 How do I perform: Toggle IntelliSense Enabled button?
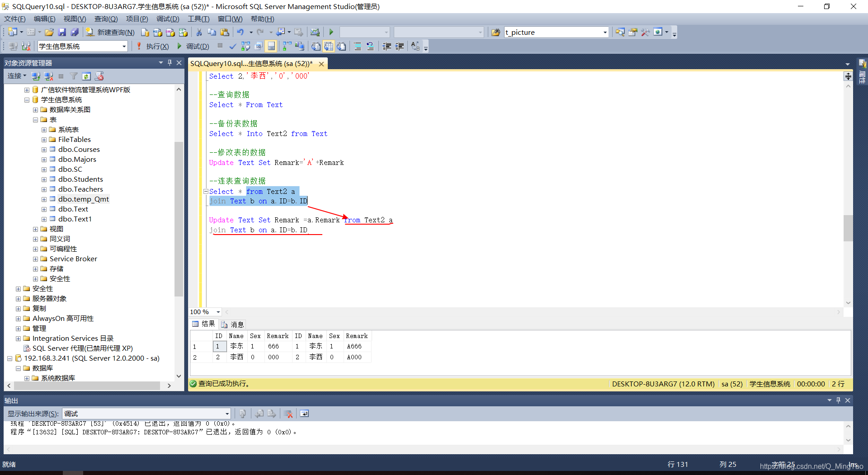[x=271, y=46]
